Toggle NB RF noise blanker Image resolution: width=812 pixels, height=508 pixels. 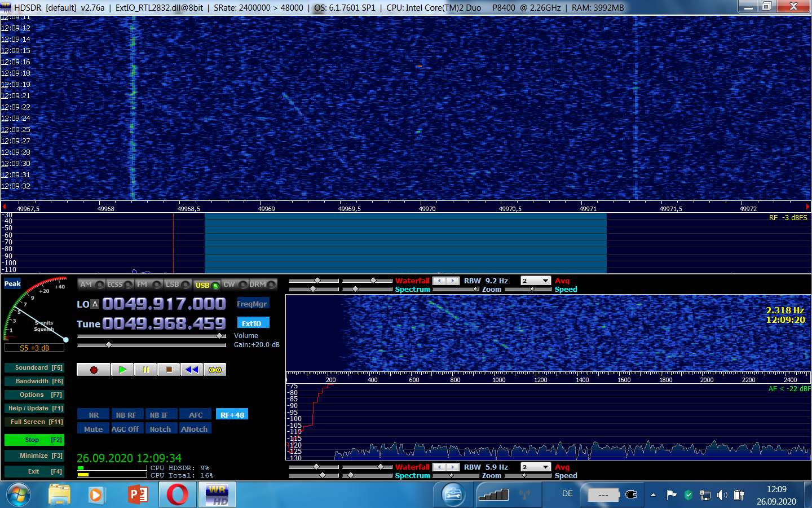126,415
